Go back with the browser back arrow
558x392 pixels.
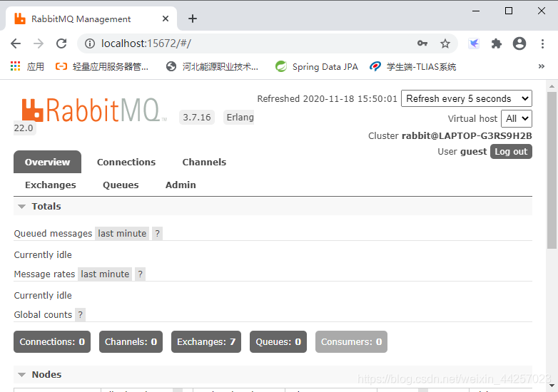16,43
